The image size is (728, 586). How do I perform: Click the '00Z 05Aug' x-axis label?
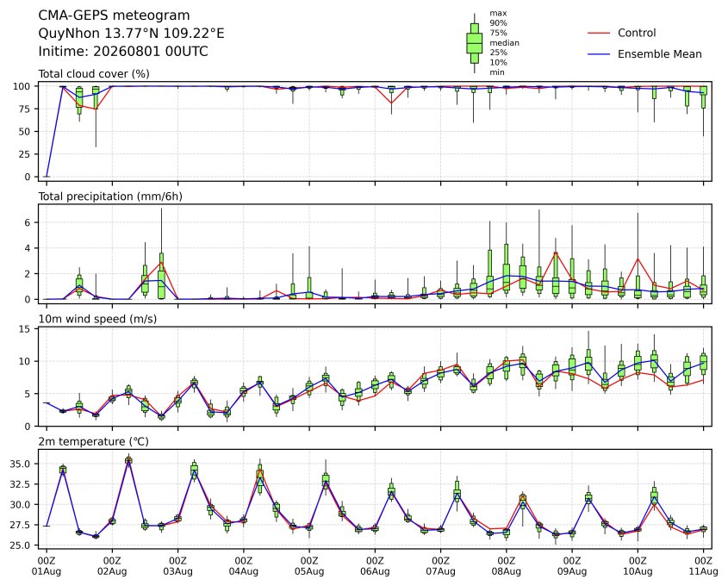[309, 566]
